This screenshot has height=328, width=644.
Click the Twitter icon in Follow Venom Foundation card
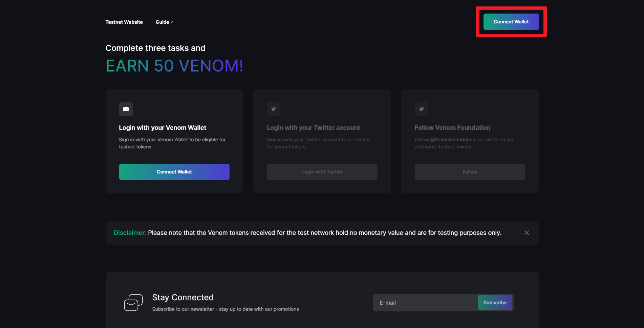[x=422, y=109]
